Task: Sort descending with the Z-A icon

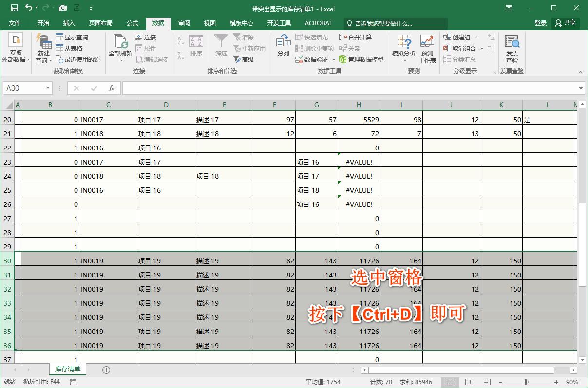Action: coord(181,55)
